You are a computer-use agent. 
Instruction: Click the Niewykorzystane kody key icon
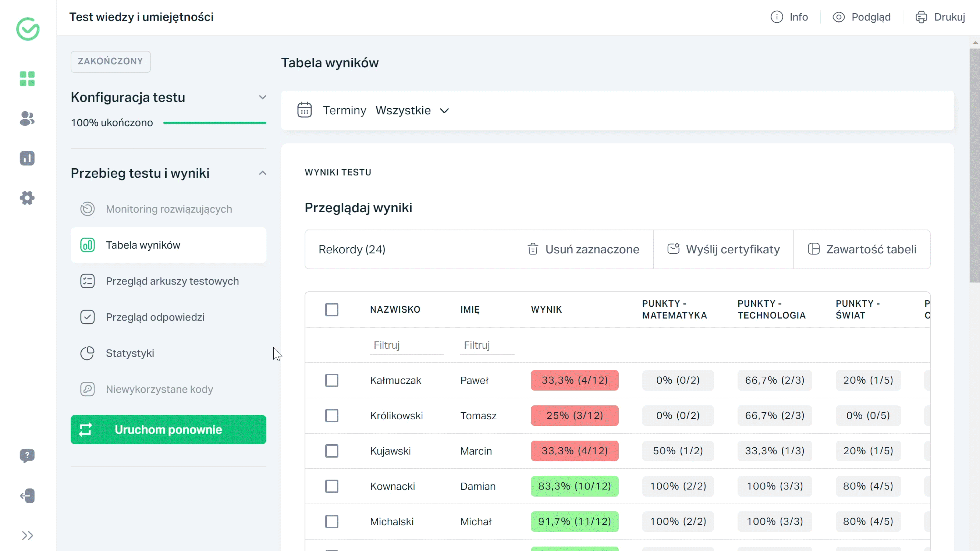coord(88,389)
